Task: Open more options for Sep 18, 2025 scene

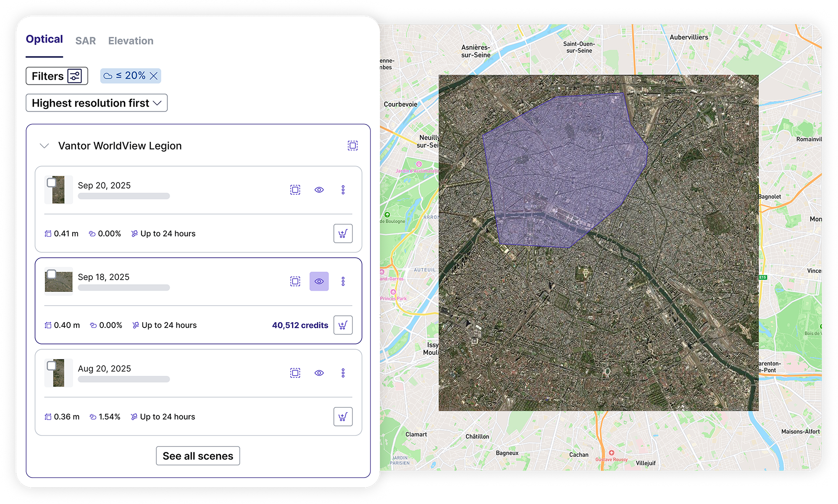Action: tap(343, 281)
